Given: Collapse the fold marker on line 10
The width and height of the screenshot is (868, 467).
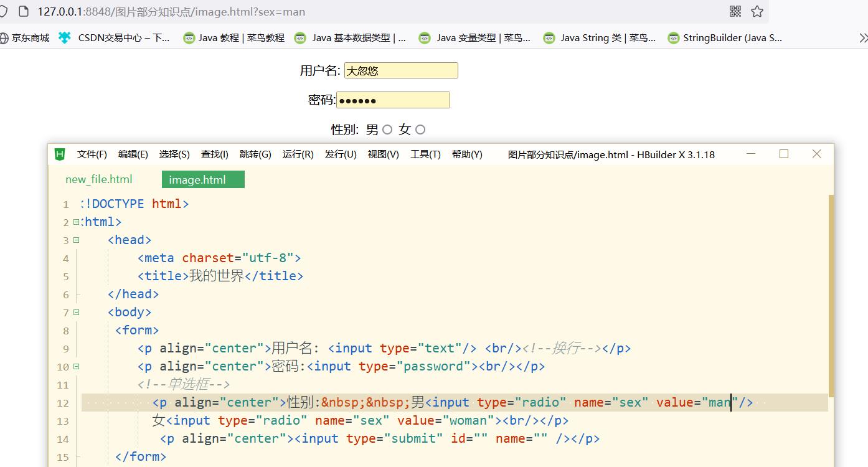Looking at the screenshot, I should 76,366.
